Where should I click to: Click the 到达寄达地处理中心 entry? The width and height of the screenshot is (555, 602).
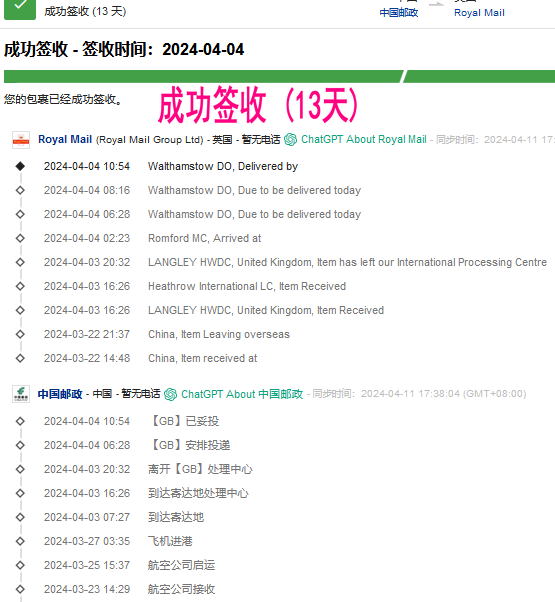146,493
